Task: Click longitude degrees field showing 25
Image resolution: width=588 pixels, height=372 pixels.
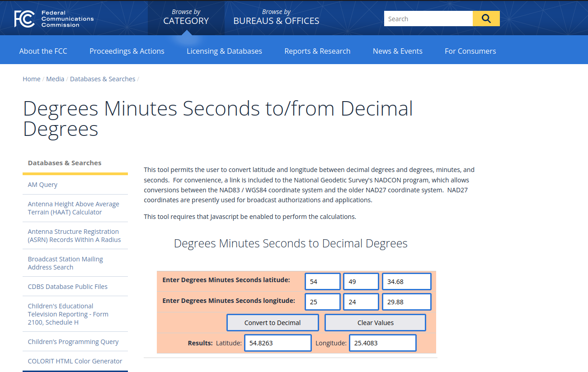Action: tap(323, 302)
